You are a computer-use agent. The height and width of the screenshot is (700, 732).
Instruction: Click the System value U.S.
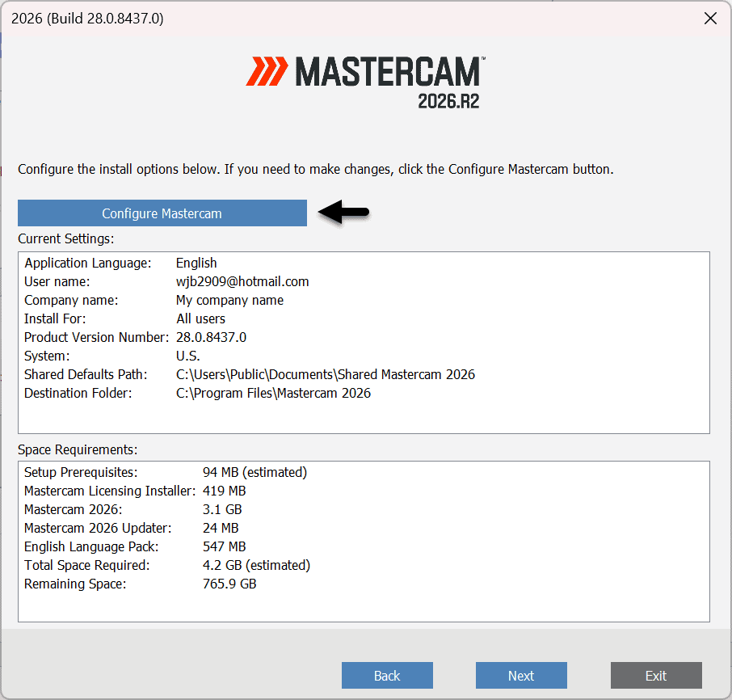(187, 356)
